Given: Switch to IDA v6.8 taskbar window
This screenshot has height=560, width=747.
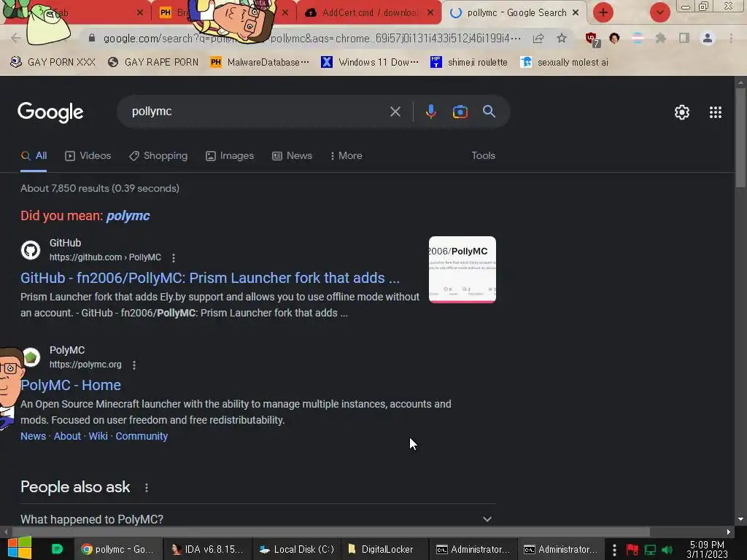Looking at the screenshot, I should 207,549.
